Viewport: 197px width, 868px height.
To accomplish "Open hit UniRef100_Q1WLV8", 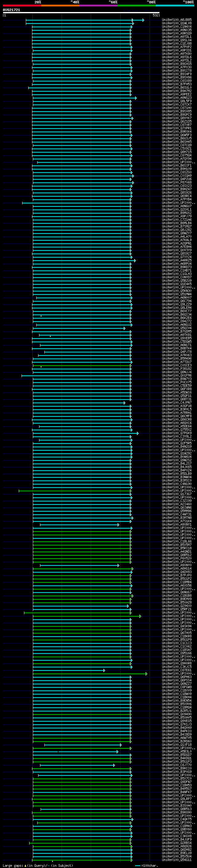I will (x=177, y=24).
